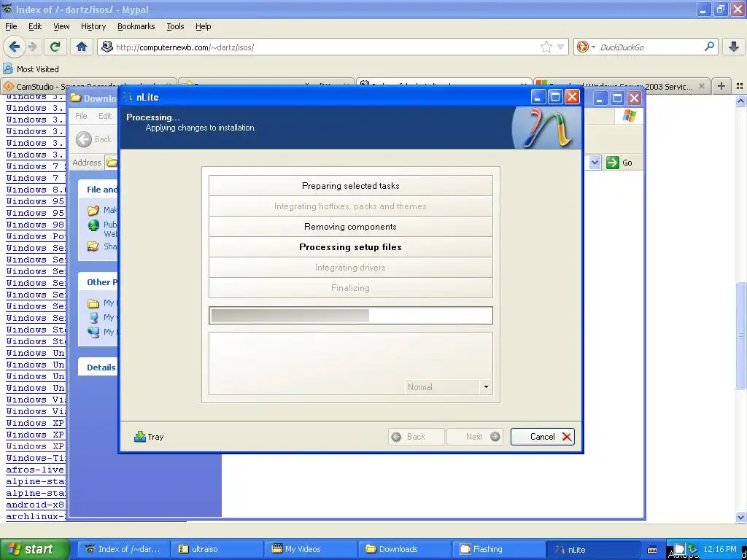Click the publish to Web globe icon

(x=93, y=225)
